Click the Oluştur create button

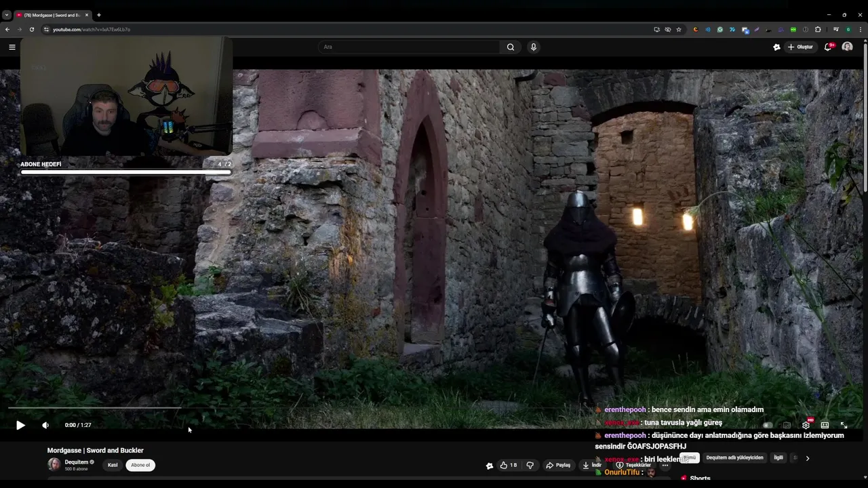pos(800,47)
